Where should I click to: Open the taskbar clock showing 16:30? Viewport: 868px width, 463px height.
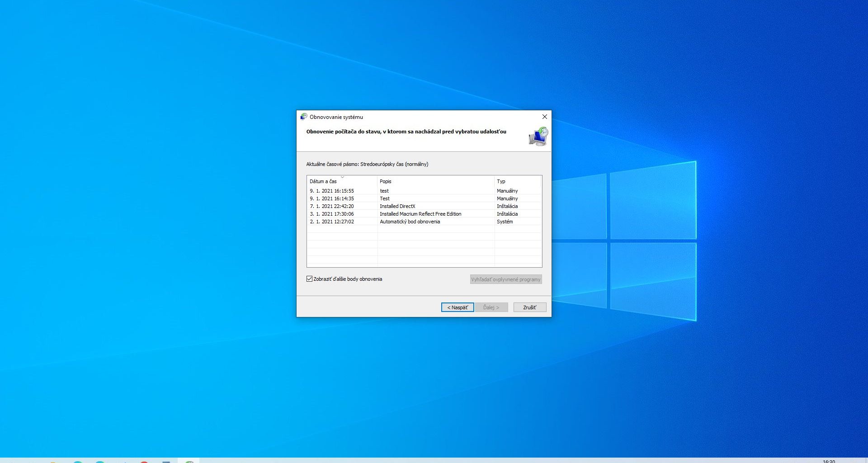coord(829,461)
